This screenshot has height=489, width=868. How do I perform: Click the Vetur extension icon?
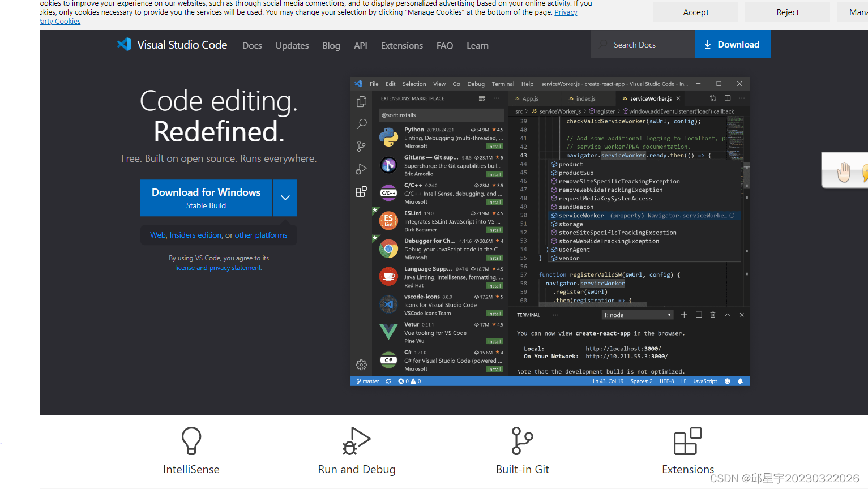click(x=388, y=332)
